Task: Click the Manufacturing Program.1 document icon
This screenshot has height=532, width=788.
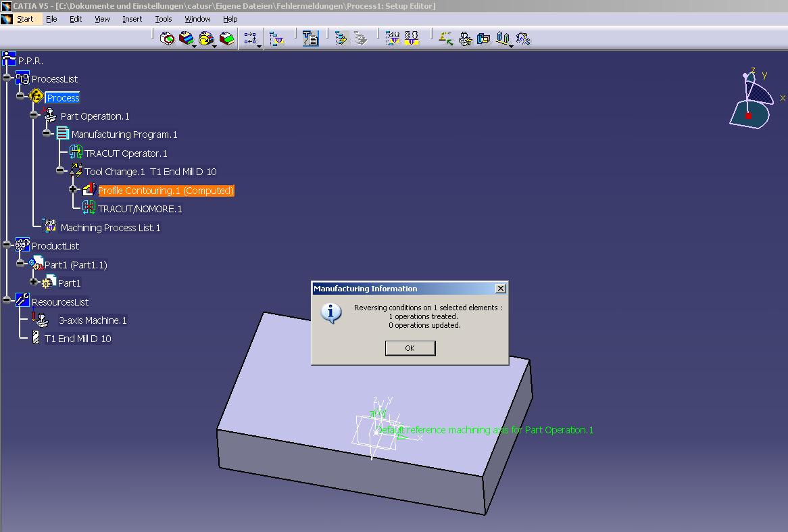Action: click(62, 133)
